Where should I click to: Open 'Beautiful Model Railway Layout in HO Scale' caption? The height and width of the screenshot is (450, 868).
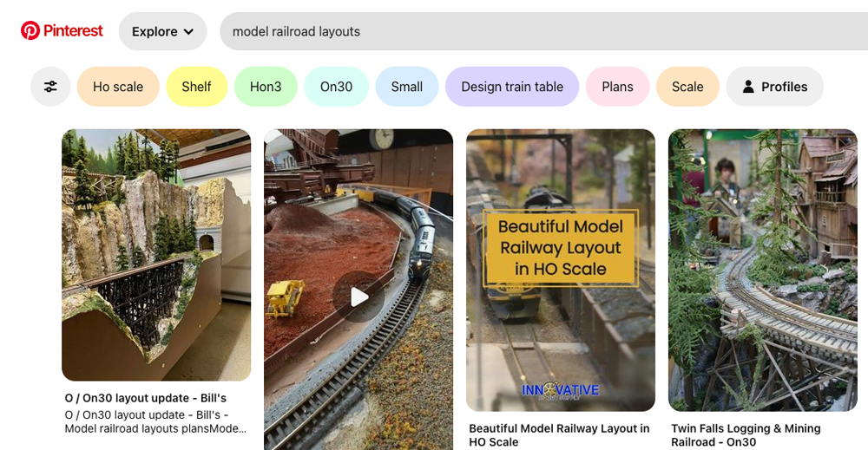point(559,435)
